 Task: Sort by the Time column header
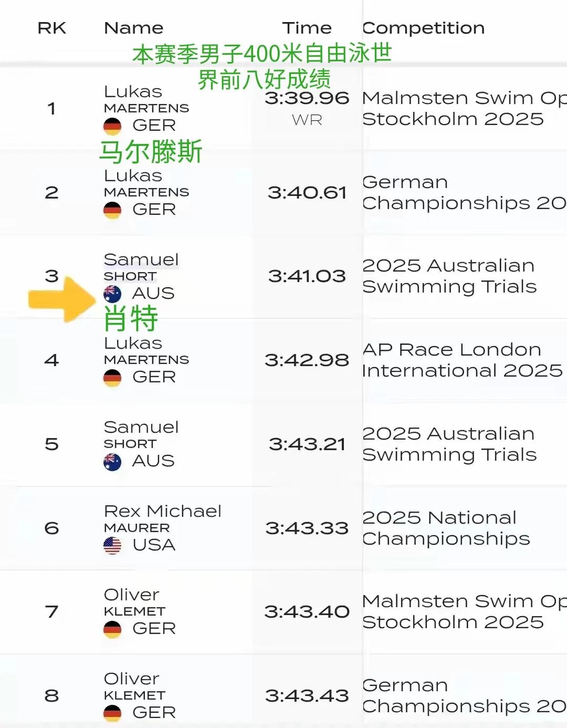[x=307, y=28]
